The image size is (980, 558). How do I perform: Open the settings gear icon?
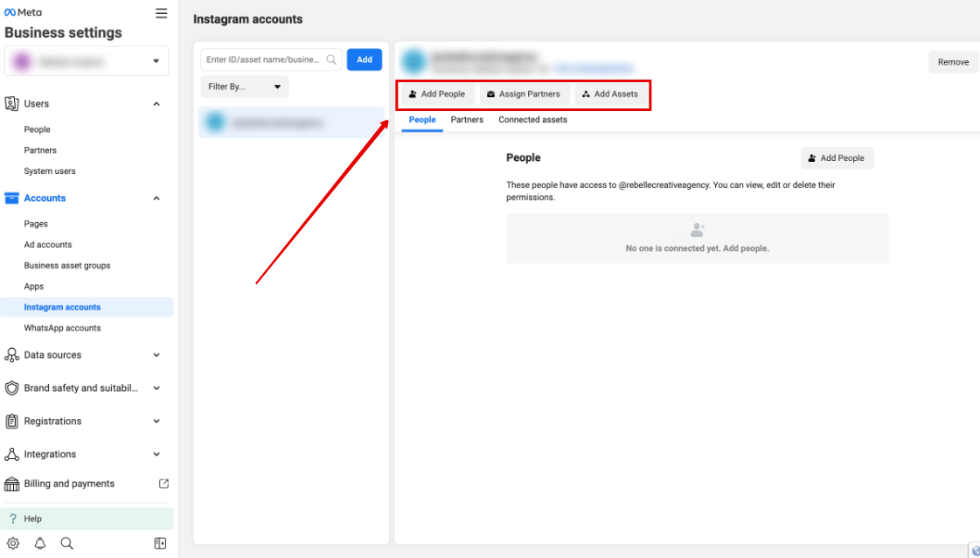(13, 543)
